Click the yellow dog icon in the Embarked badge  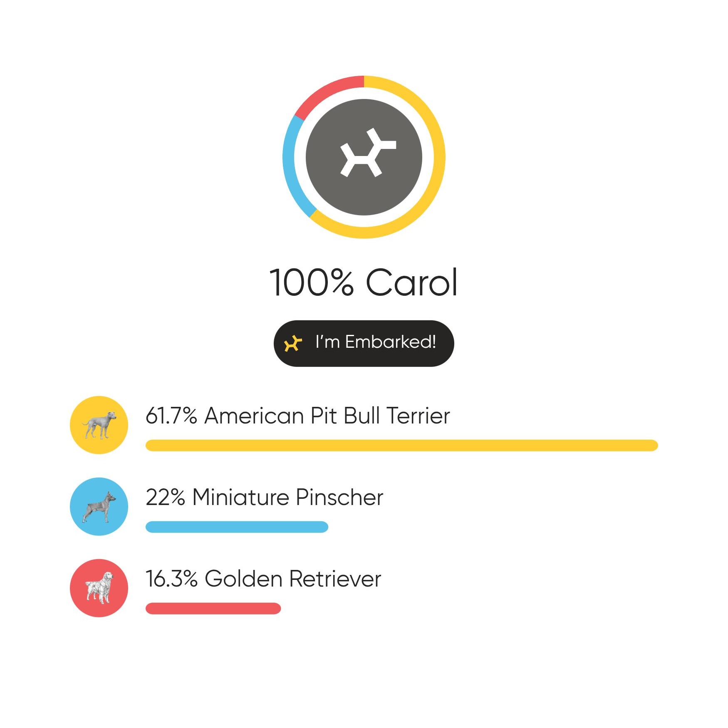pos(293,343)
